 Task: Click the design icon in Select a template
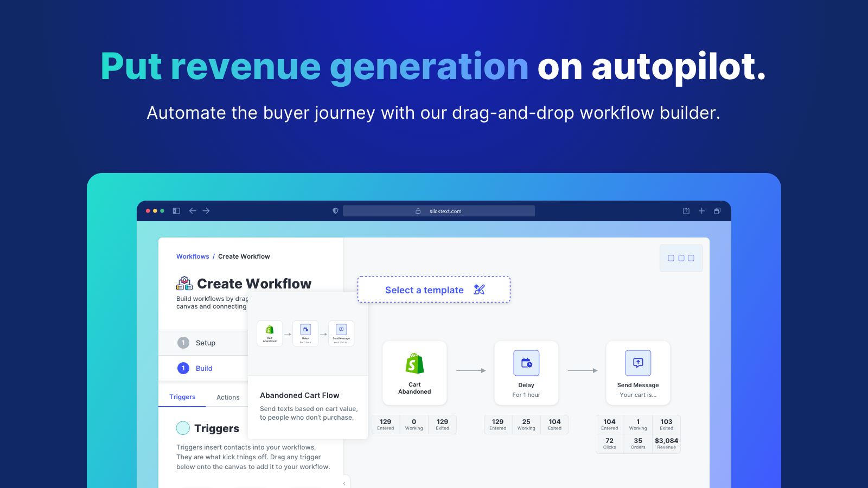tap(479, 290)
